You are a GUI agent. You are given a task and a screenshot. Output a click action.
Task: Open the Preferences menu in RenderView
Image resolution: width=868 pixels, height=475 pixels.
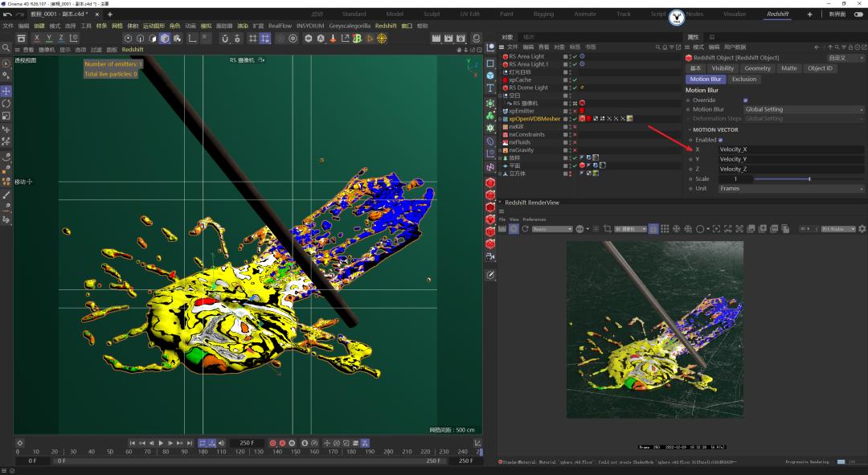[534, 219]
